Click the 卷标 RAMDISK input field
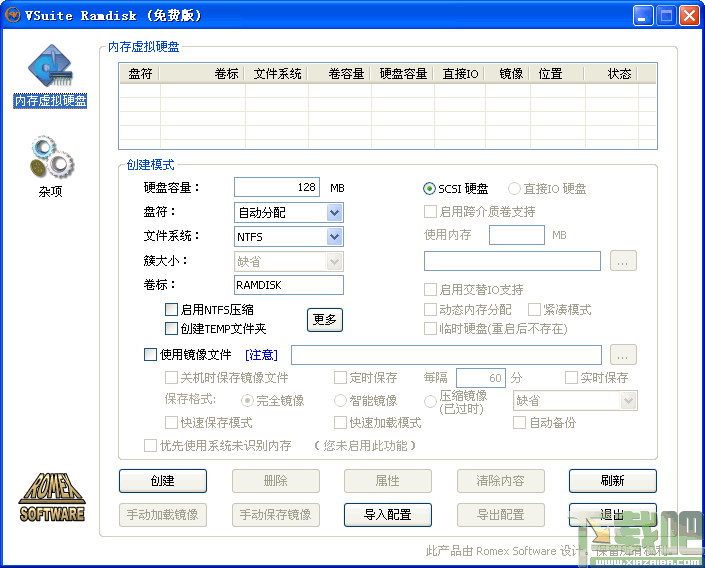The height and width of the screenshot is (568, 705). click(289, 285)
